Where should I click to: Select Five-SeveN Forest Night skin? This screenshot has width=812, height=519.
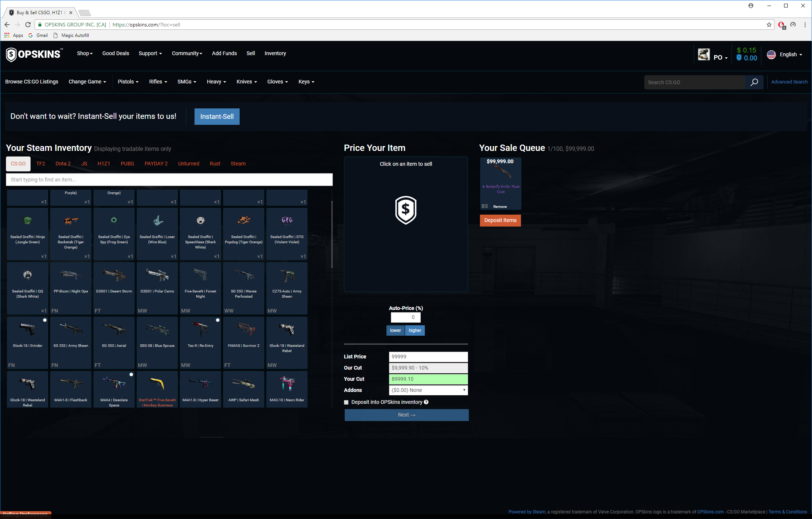coord(200,288)
